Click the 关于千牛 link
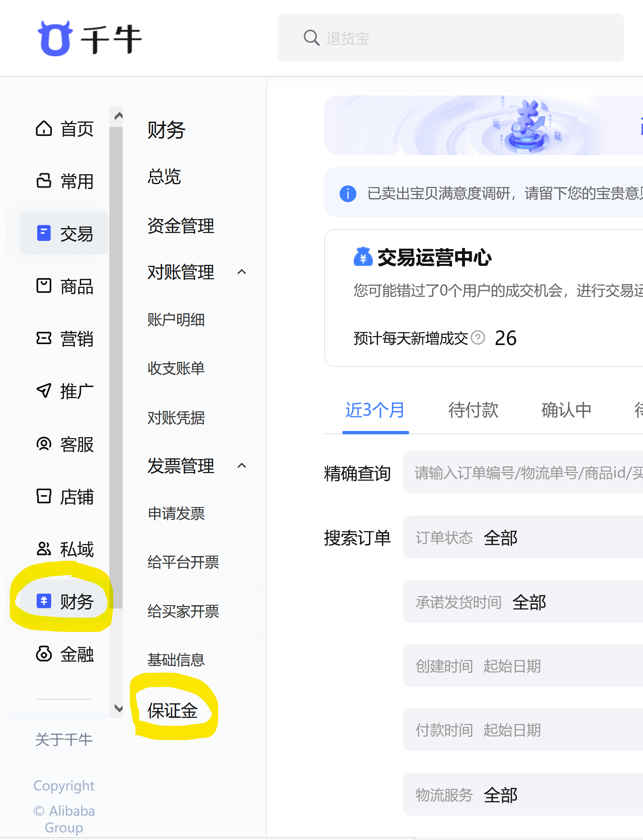 [x=63, y=739]
